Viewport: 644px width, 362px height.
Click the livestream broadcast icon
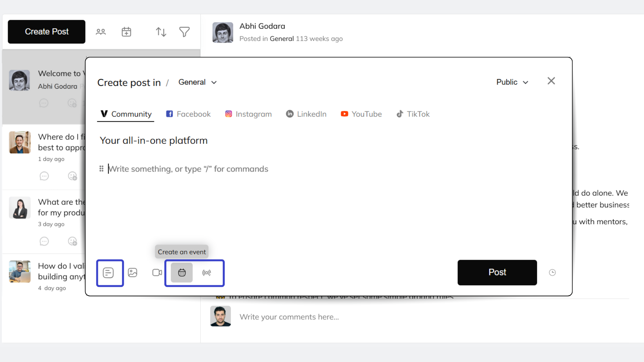(207, 273)
